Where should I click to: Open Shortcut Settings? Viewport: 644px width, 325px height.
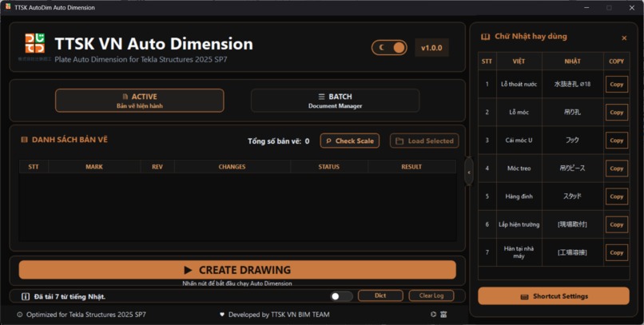554,296
